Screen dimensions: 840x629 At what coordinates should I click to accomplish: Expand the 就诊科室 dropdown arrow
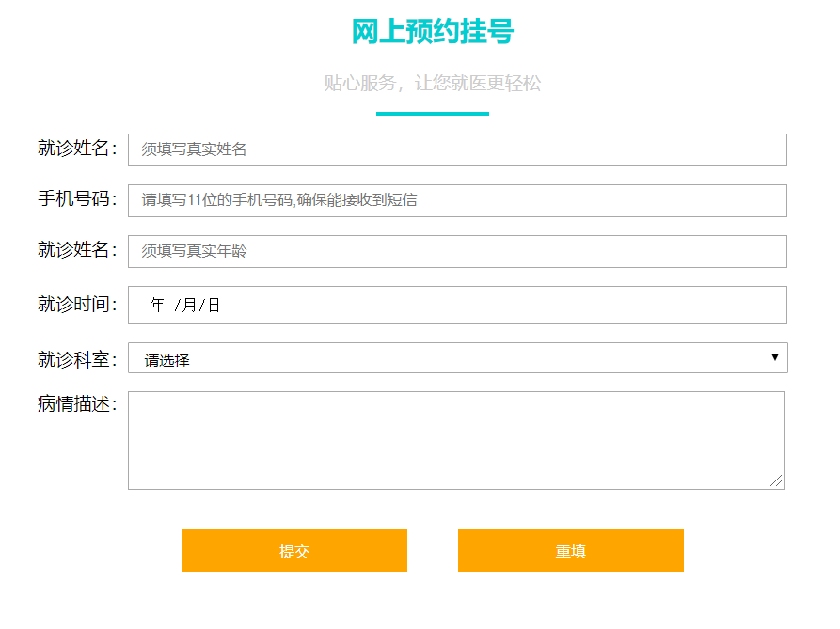click(774, 357)
